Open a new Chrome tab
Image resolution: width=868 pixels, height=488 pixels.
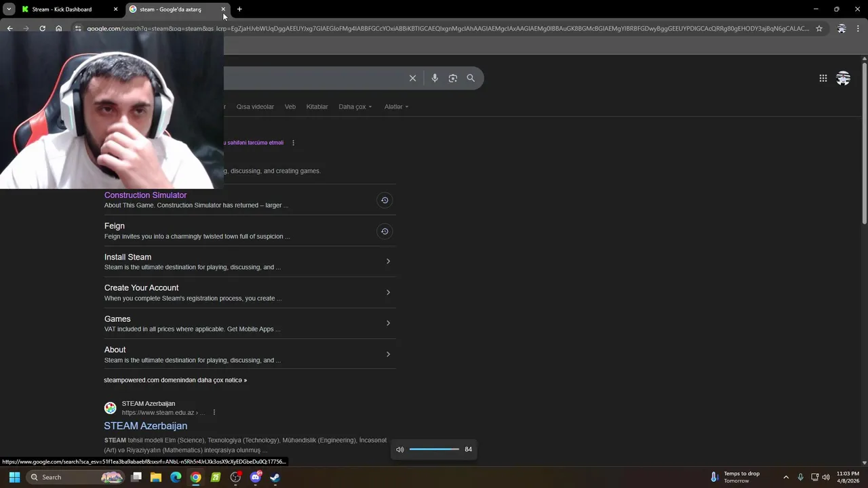tap(239, 9)
